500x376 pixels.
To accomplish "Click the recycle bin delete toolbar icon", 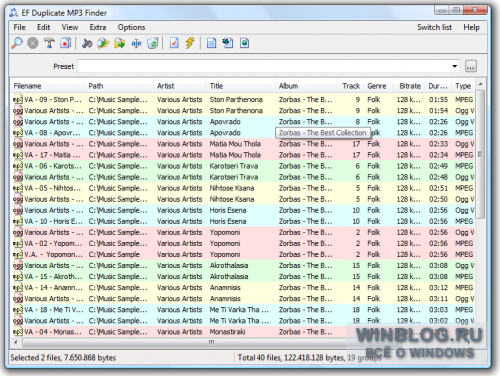I will click(153, 43).
